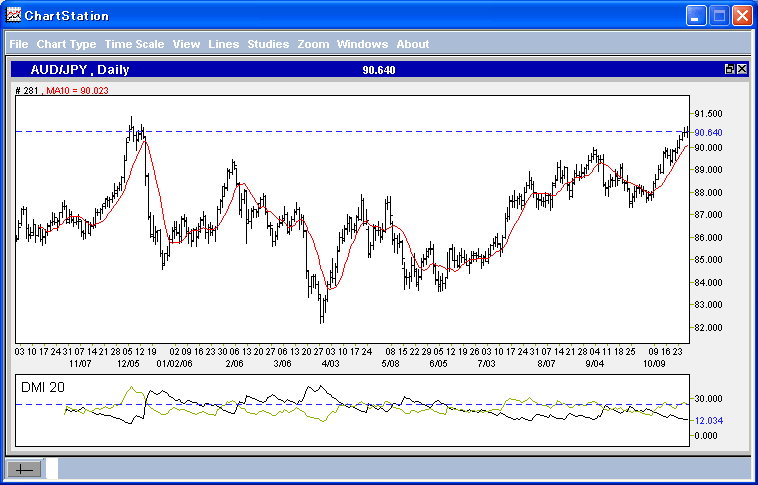
Task: Open the Zoom menu
Action: [313, 44]
